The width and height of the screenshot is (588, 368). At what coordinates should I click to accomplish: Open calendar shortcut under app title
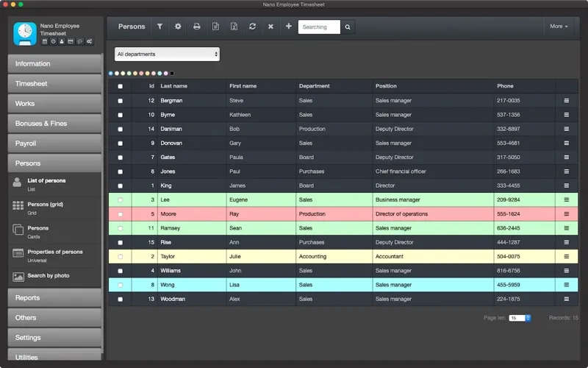click(x=45, y=42)
